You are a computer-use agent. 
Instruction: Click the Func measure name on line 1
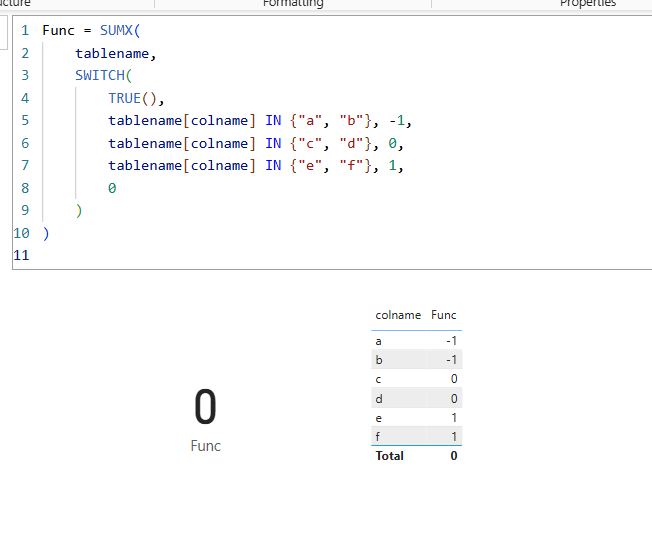tap(58, 30)
